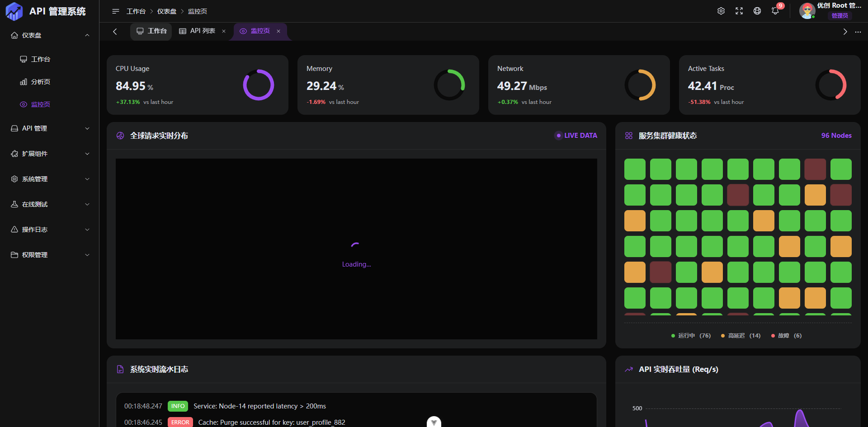Expand the 系统管理 sidebar menu
This screenshot has width=868, height=427.
click(50, 179)
